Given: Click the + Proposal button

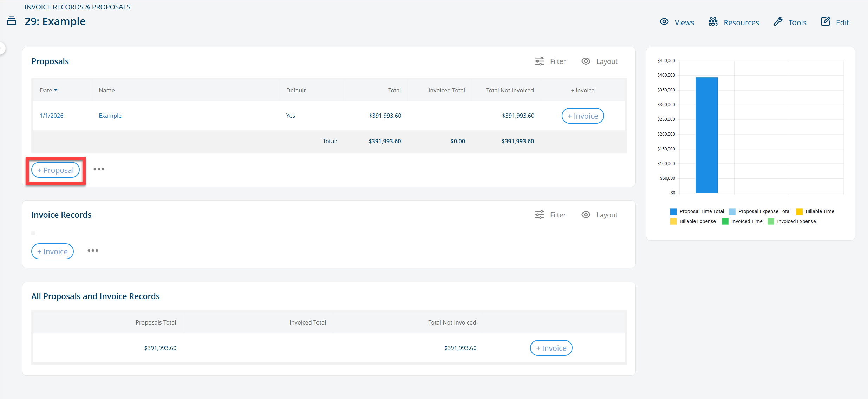Looking at the screenshot, I should pos(56,170).
